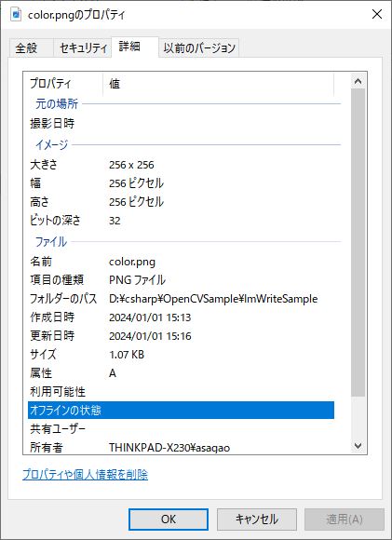Select the フォルダーのパス row

coord(181,299)
